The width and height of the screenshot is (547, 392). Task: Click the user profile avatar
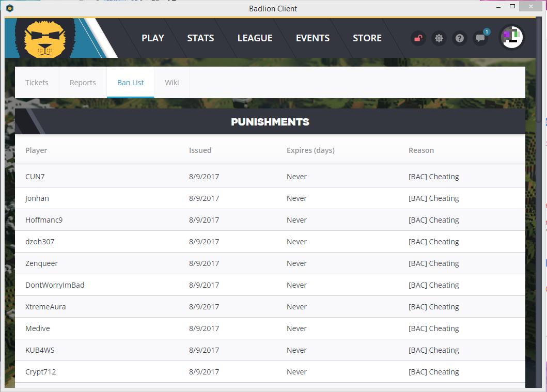[512, 37]
